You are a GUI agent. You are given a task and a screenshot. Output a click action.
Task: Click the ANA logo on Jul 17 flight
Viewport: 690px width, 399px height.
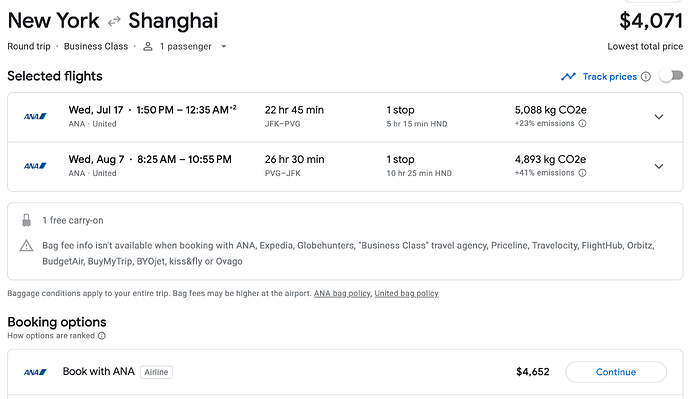pyautogui.click(x=35, y=117)
